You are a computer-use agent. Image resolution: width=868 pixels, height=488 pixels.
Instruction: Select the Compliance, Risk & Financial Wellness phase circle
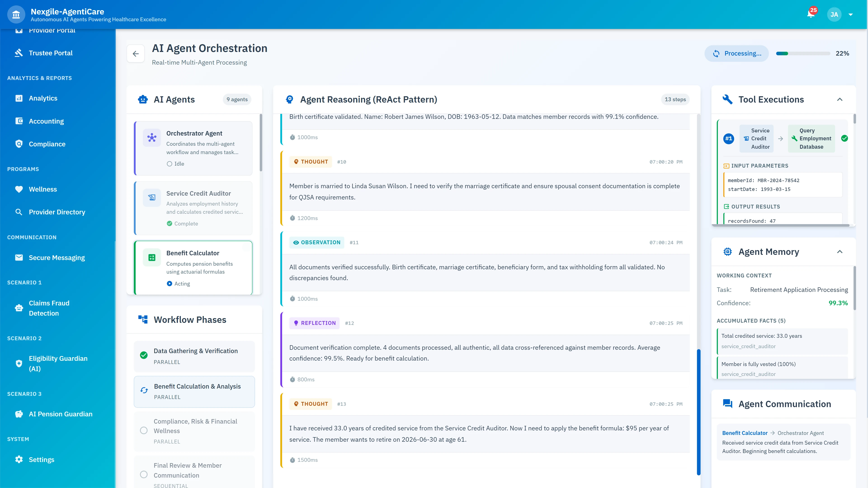[x=144, y=430]
